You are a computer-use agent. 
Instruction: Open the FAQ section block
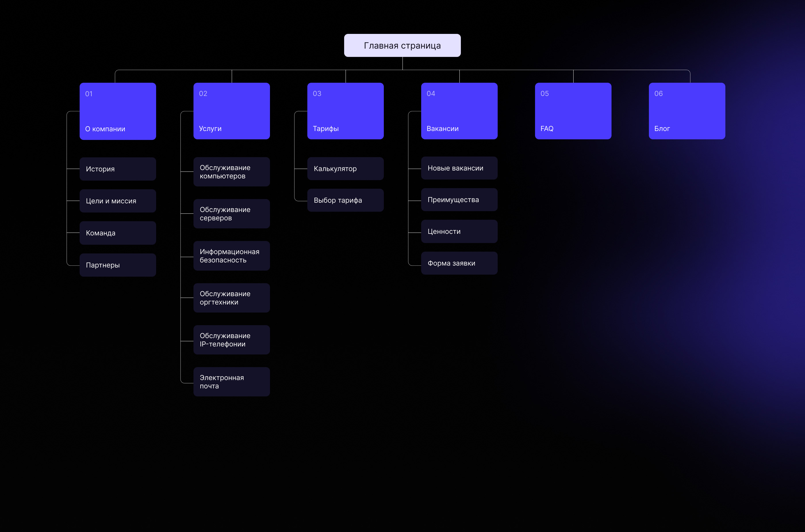[x=573, y=111]
